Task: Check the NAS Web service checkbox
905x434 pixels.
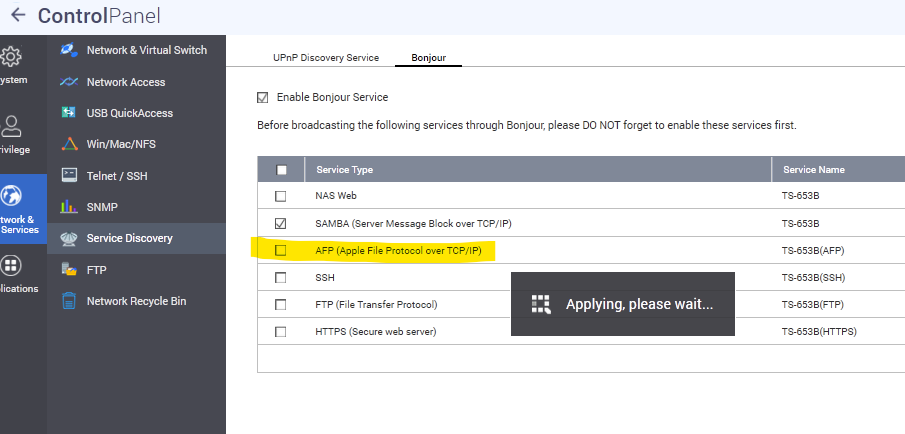Action: coord(281,196)
